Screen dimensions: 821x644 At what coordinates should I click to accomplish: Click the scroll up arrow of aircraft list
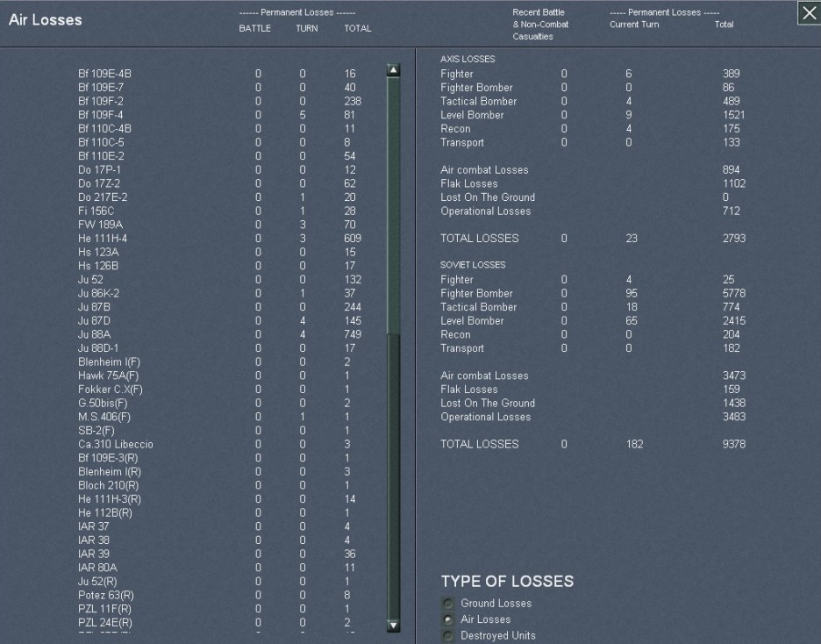393,70
